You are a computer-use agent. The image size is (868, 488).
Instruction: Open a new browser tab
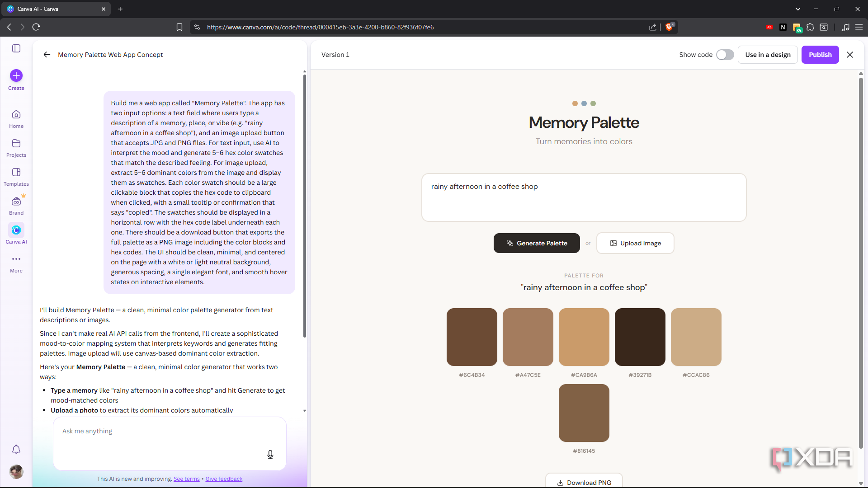coord(120,9)
